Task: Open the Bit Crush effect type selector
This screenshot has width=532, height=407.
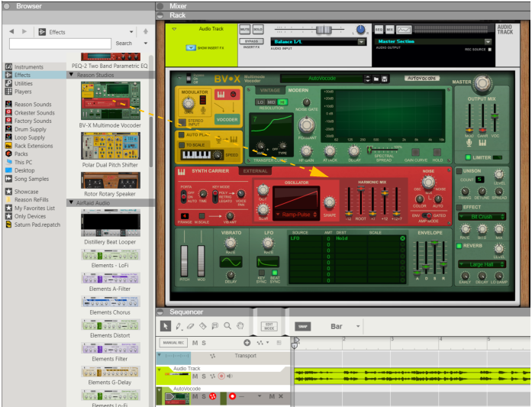Action: (482, 217)
